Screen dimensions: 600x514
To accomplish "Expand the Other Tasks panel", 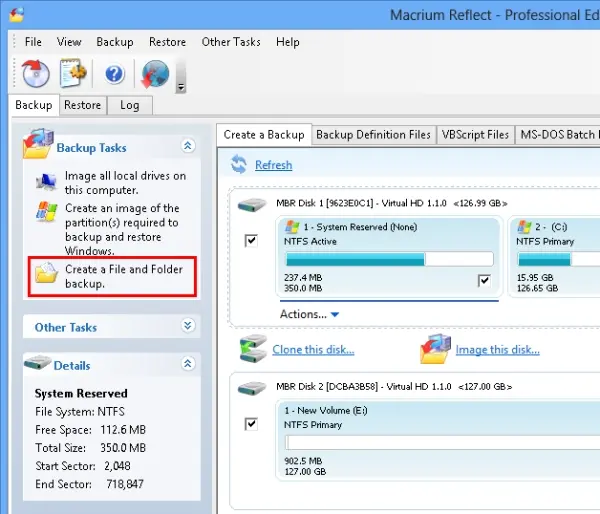I will (188, 325).
